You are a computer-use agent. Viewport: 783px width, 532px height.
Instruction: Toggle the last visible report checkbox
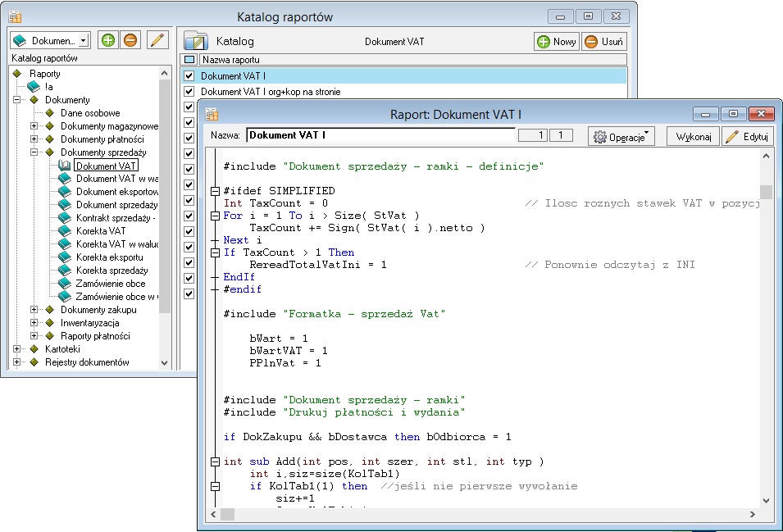(x=189, y=293)
